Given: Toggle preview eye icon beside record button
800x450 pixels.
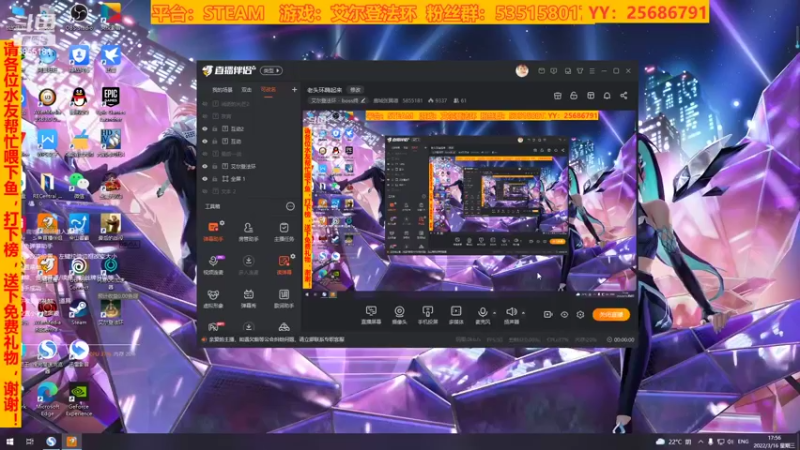Looking at the screenshot, I should pyautogui.click(x=564, y=314).
